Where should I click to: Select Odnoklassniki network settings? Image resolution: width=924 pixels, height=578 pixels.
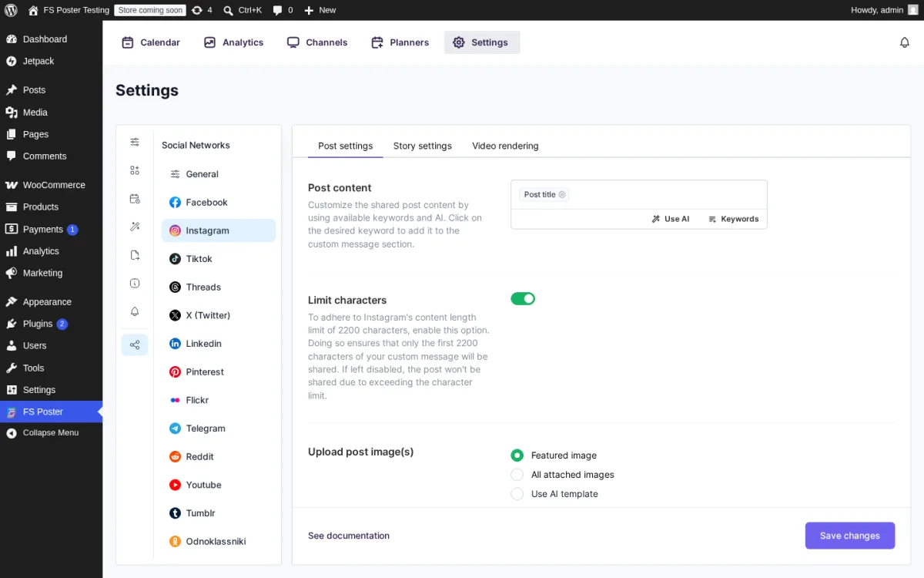click(x=219, y=541)
